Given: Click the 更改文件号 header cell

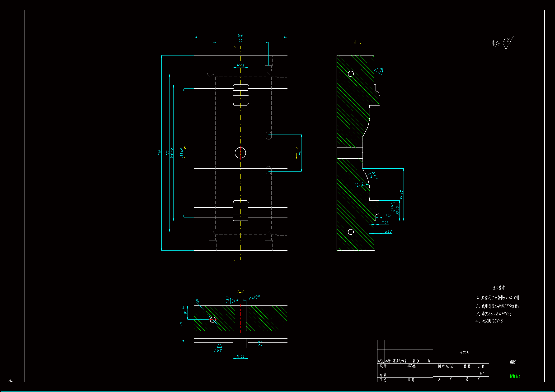Looking at the screenshot, I should click(400, 361).
